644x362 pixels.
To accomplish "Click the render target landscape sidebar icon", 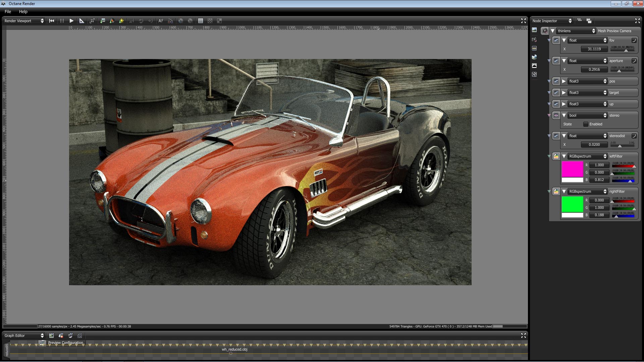I will tap(534, 30).
